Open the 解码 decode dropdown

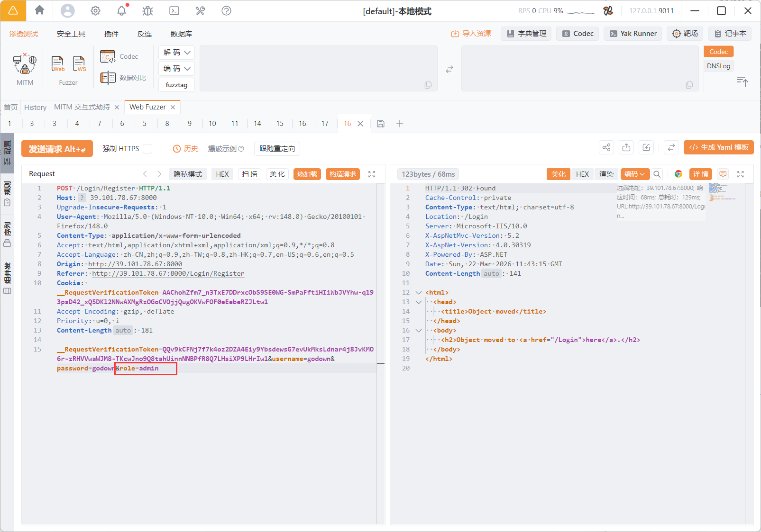coord(176,53)
